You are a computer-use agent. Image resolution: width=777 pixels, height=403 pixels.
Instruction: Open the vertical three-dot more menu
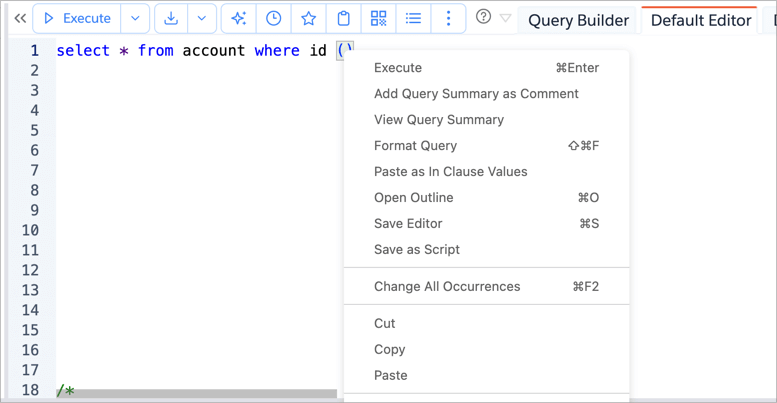pos(448,18)
